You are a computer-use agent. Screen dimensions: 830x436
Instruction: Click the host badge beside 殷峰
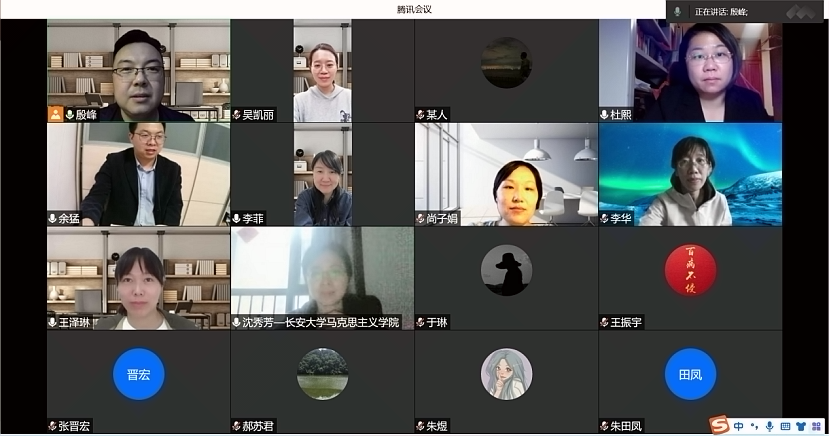coord(55,115)
